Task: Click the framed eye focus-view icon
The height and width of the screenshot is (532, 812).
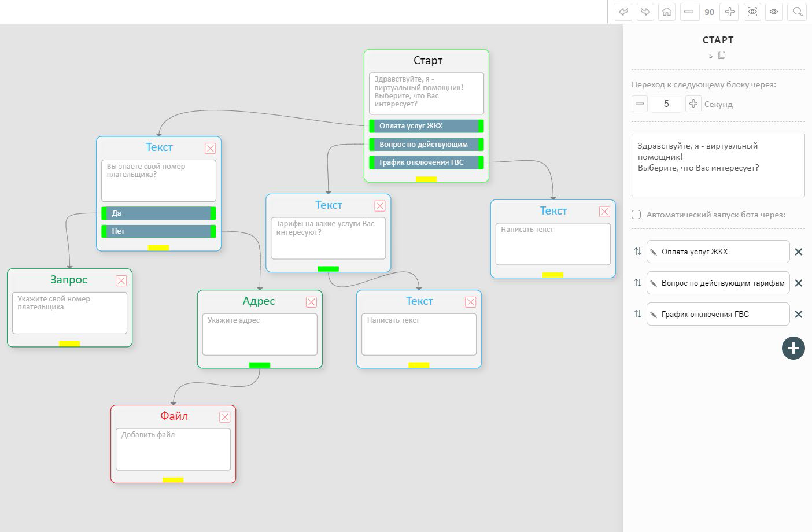Action: tap(752, 12)
